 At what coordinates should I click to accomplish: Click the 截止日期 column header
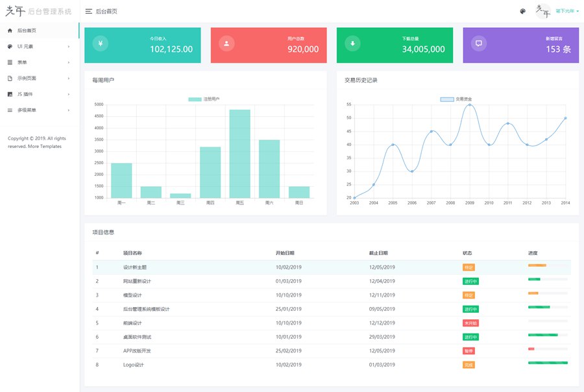pyautogui.click(x=378, y=253)
